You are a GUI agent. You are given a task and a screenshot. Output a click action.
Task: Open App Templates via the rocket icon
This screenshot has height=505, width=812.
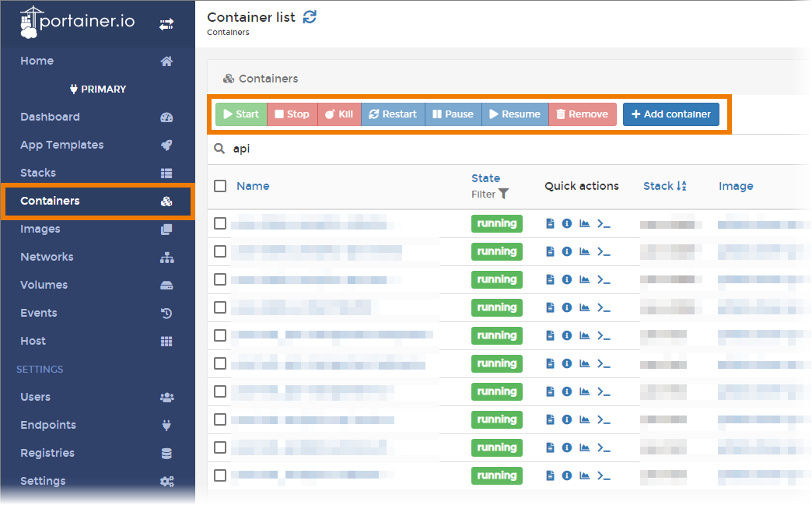166,145
